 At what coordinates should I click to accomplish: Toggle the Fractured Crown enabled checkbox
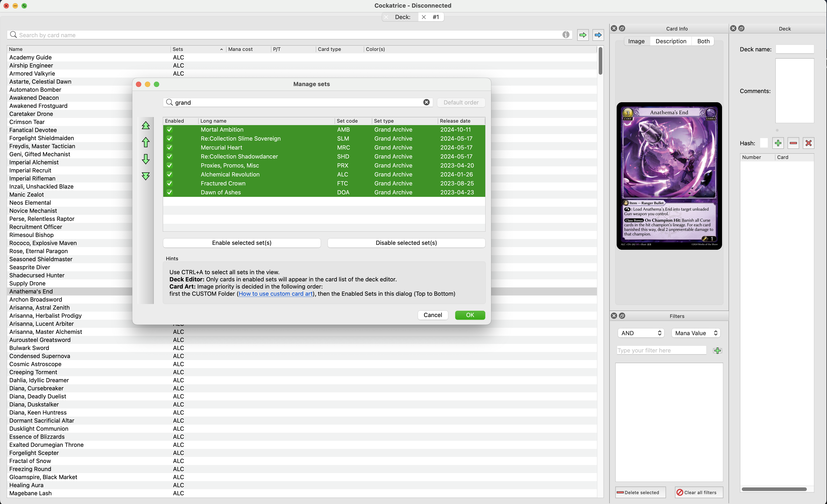170,184
